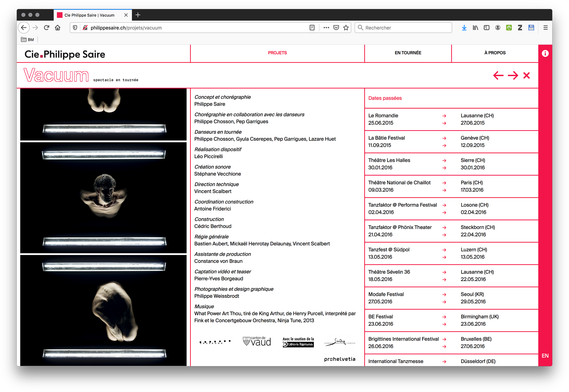Open page actions three-dots menu
Image resolution: width=569 pixels, height=392 pixels.
326,28
